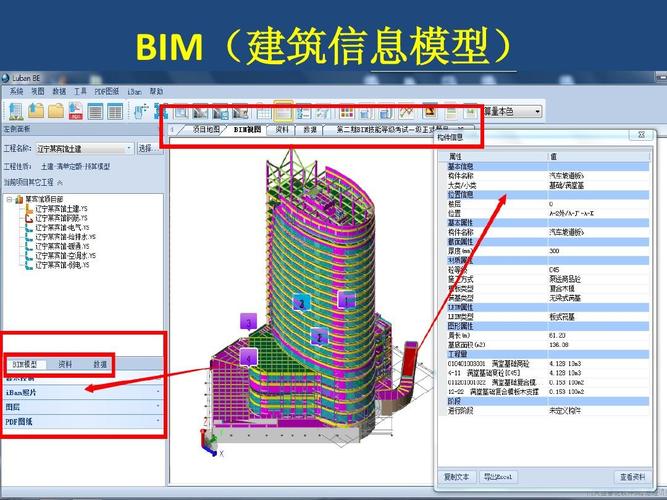This screenshot has height=500, width=667.
Task: Click the line chart toolbar icon
Action: click(x=407, y=112)
